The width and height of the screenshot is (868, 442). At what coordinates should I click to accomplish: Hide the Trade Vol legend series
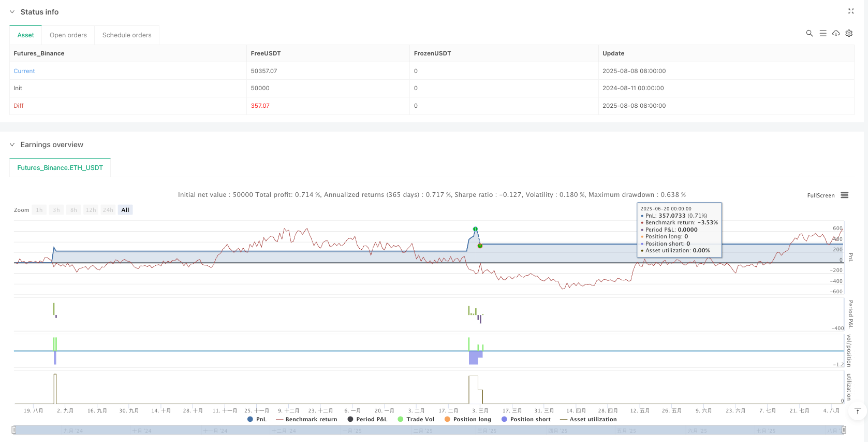click(x=416, y=419)
